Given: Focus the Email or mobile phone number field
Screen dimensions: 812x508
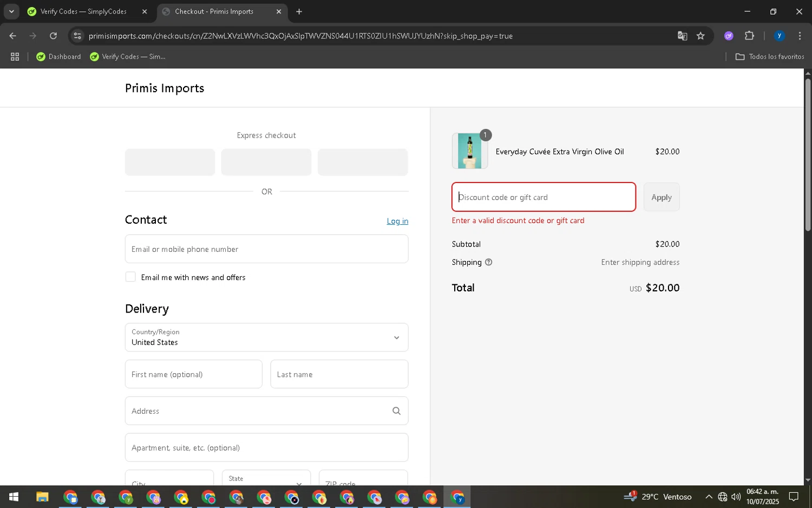Looking at the screenshot, I should tap(266, 249).
